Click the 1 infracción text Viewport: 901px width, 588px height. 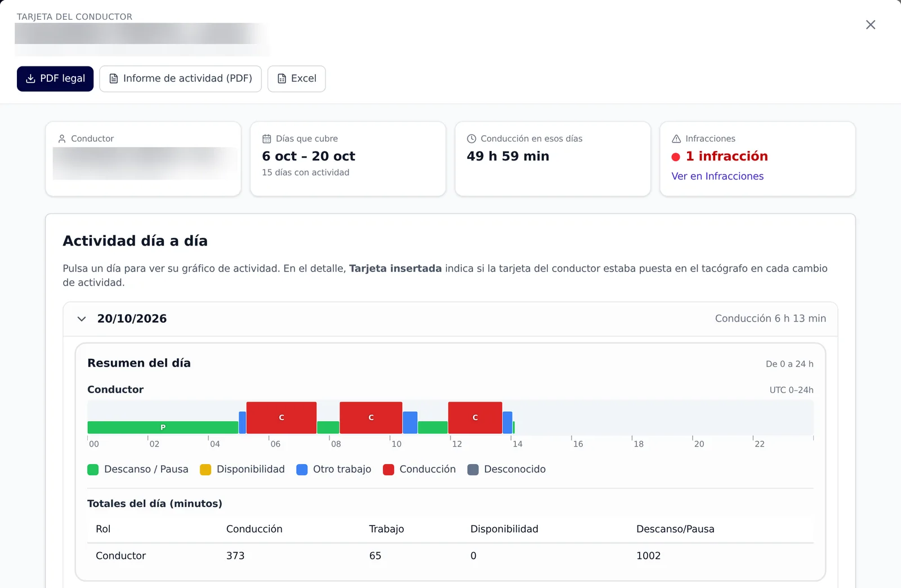726,156
